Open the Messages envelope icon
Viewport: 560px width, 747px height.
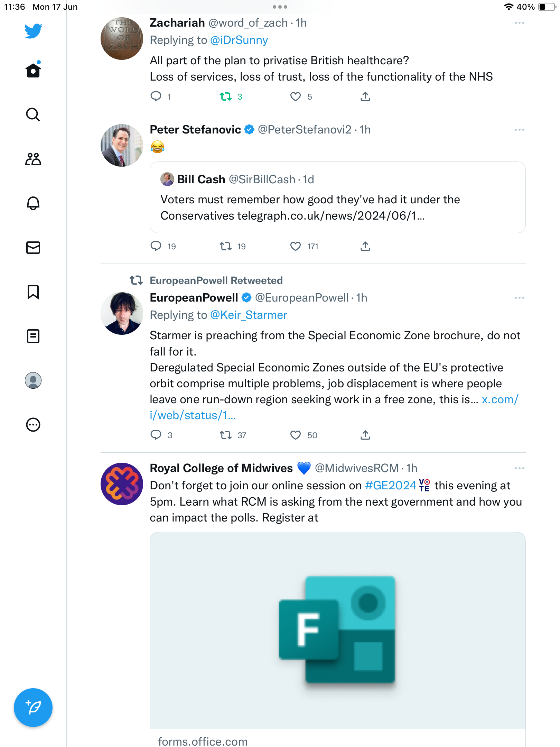tap(33, 248)
